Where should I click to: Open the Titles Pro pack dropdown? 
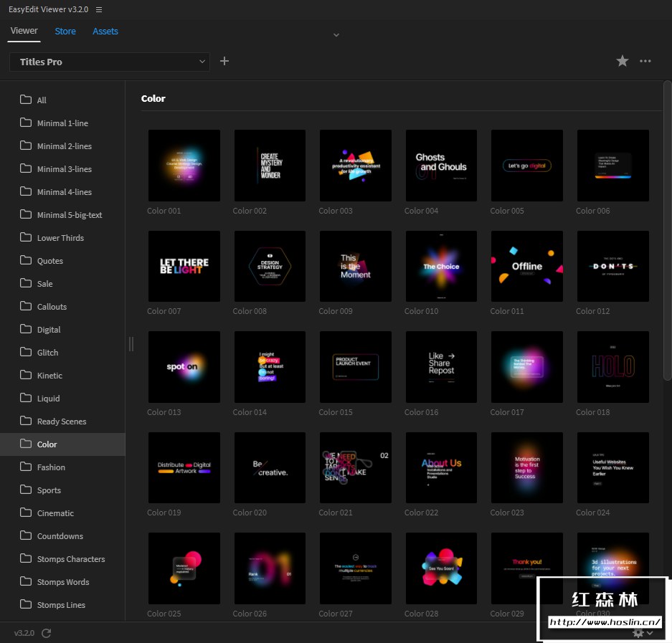pos(109,62)
